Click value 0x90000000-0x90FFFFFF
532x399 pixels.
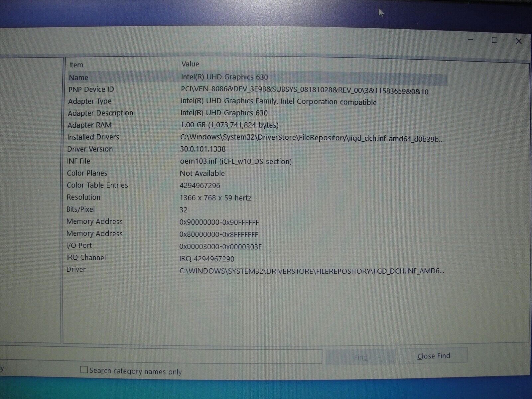219,222
